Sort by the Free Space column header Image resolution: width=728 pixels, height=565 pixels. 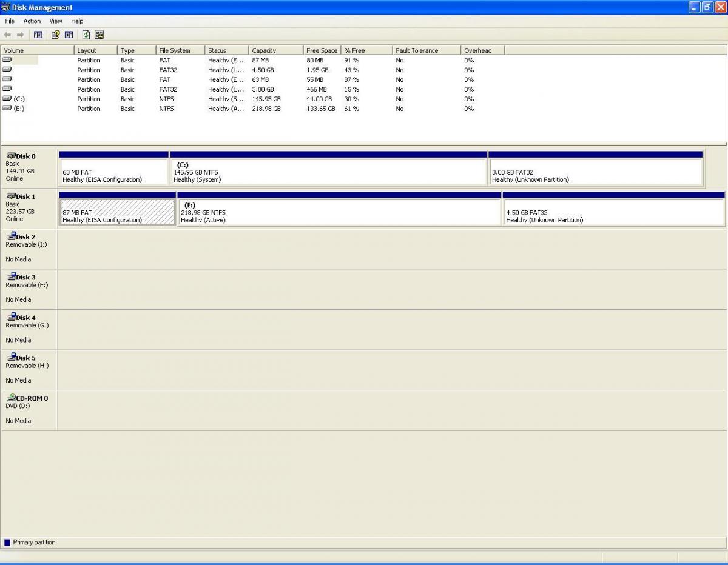[322, 50]
